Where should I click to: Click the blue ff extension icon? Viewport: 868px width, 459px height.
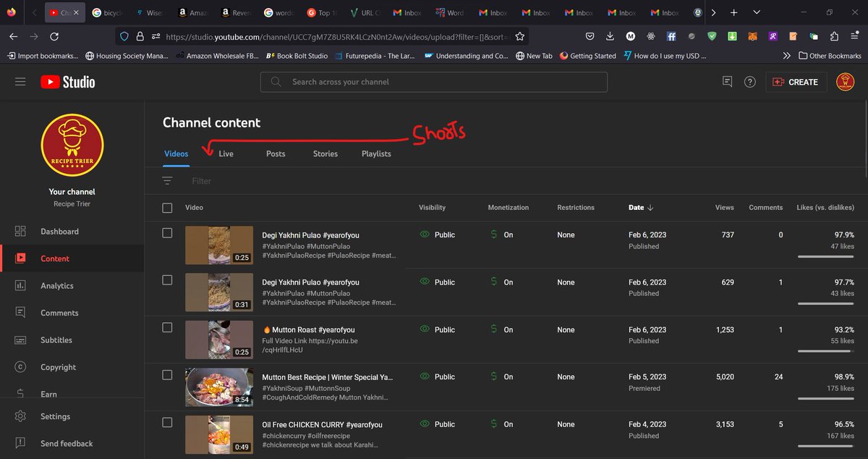point(672,36)
